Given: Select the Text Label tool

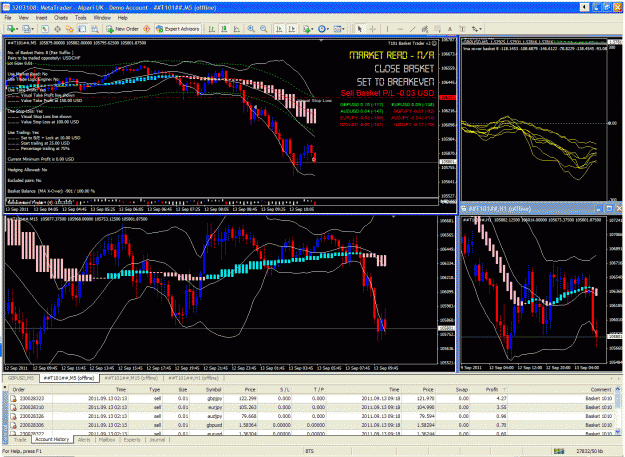Looking at the screenshot, I should [462, 29].
